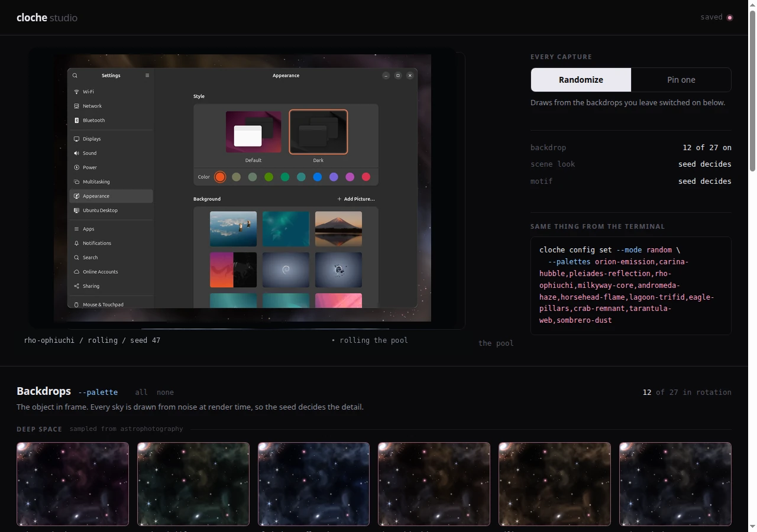757x532 pixels.
Task: Open Ubuntu Desktop sidebar icon
Action: 76,210
